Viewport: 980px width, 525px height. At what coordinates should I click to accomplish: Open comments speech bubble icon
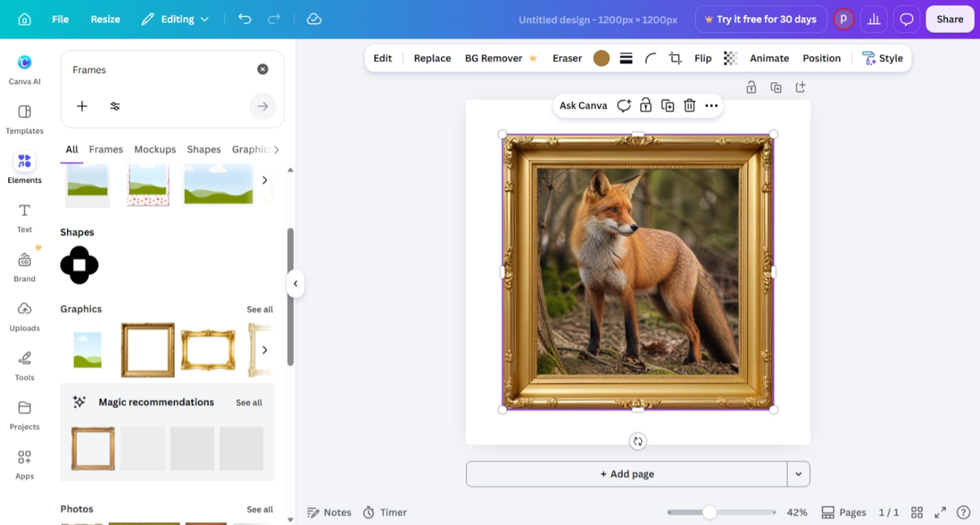[906, 19]
